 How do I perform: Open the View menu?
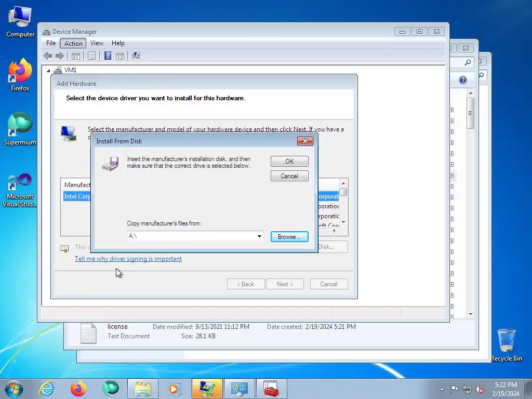(x=97, y=43)
